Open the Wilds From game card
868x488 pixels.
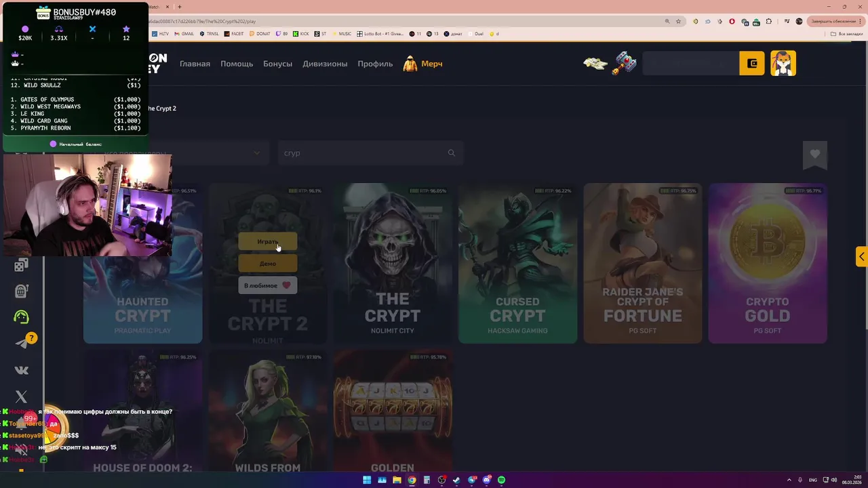pyautogui.click(x=267, y=411)
